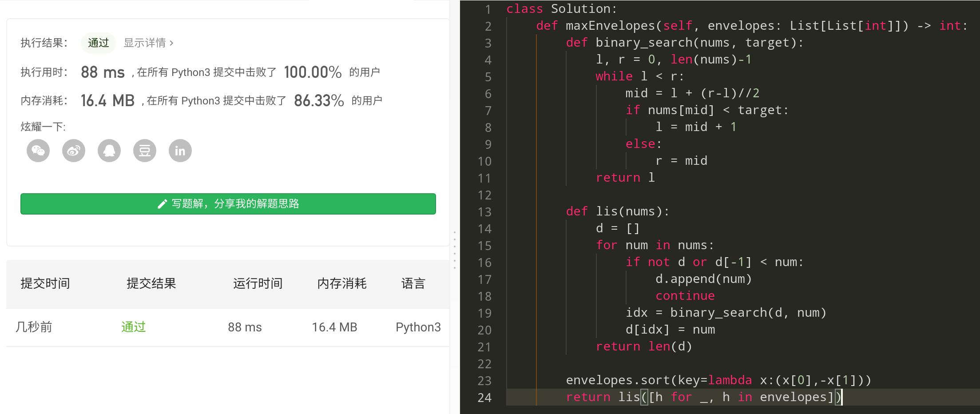Click the 语言 column header
This screenshot has width=980, height=414.
pos(413,283)
